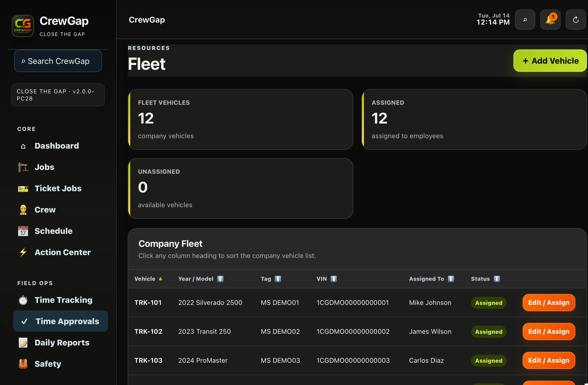Click the Time Tracking stopwatch icon
The image size is (588, 385).
tap(23, 300)
